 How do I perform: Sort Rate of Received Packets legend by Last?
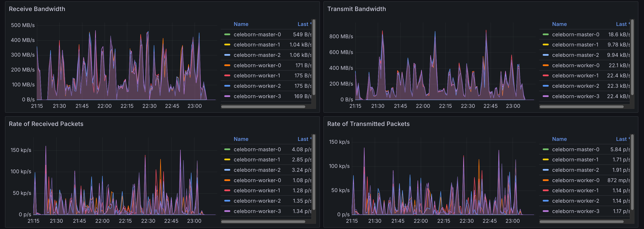(x=303, y=139)
